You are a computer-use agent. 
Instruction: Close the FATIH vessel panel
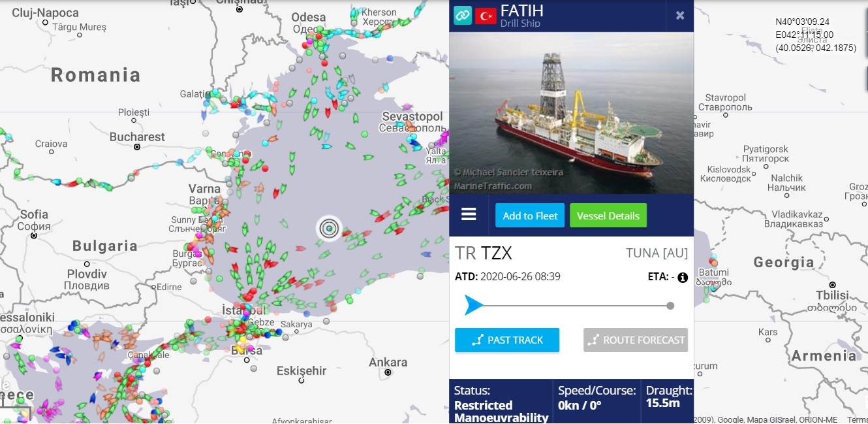[680, 16]
